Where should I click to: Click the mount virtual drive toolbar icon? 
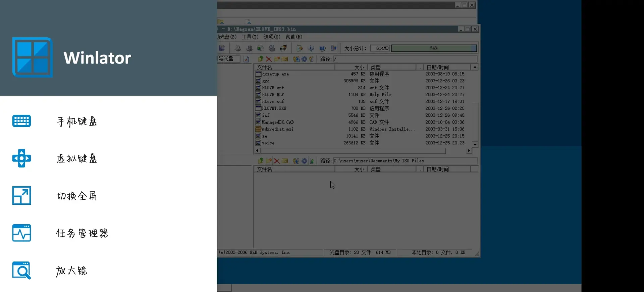(x=272, y=48)
